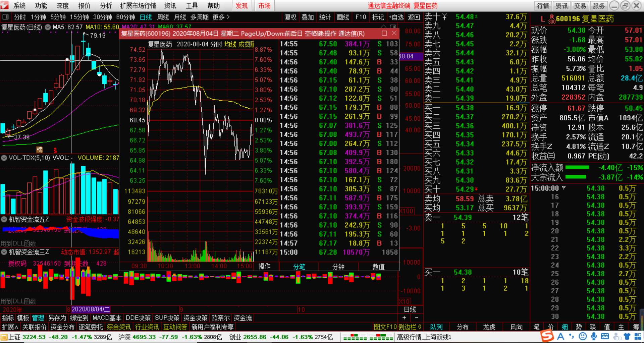Open Sogou skin shirt icon
Viewport: 644px width, 343px height.
pos(627,336)
